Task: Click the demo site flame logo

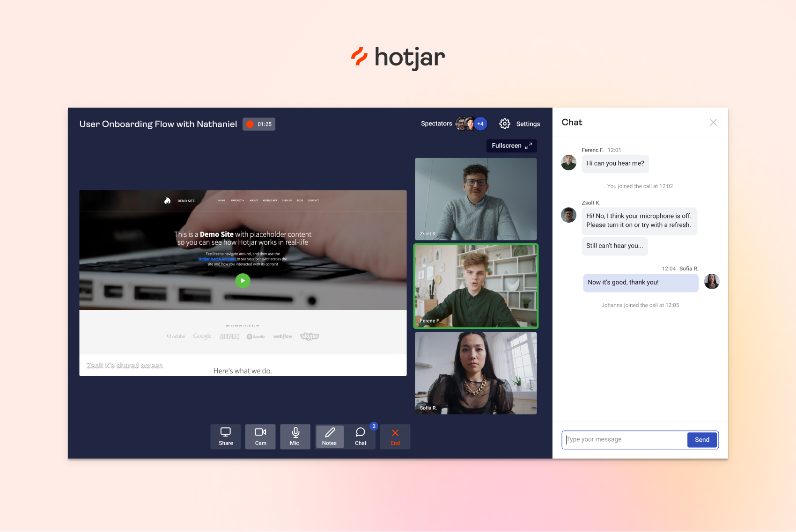Action: pyautogui.click(x=167, y=201)
